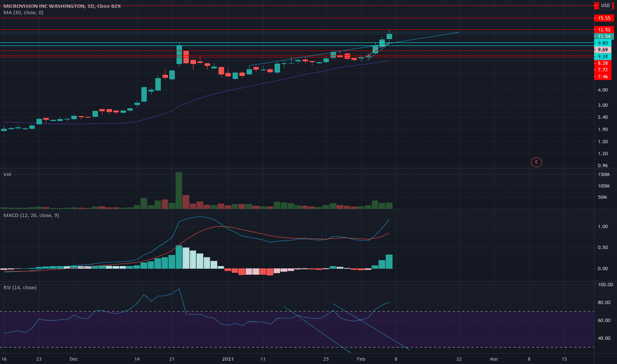Select the MACD (12, 26, close, 9) legend
The image size is (617, 364).
[31, 215]
